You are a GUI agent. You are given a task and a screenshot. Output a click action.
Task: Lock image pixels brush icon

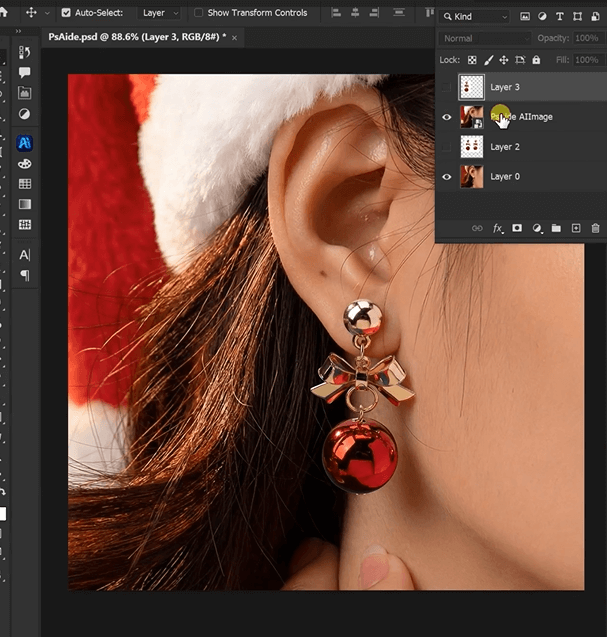pyautogui.click(x=489, y=60)
